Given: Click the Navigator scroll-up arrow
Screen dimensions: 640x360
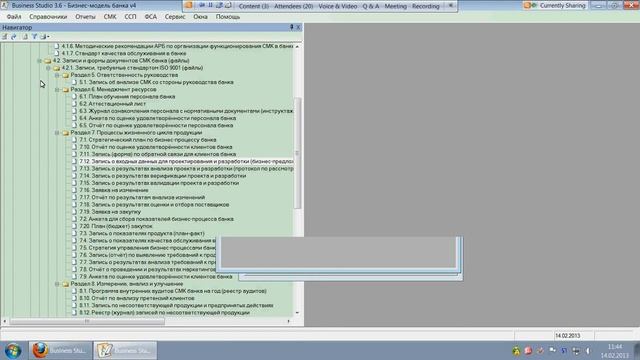Looking at the screenshot, I should tap(297, 47).
